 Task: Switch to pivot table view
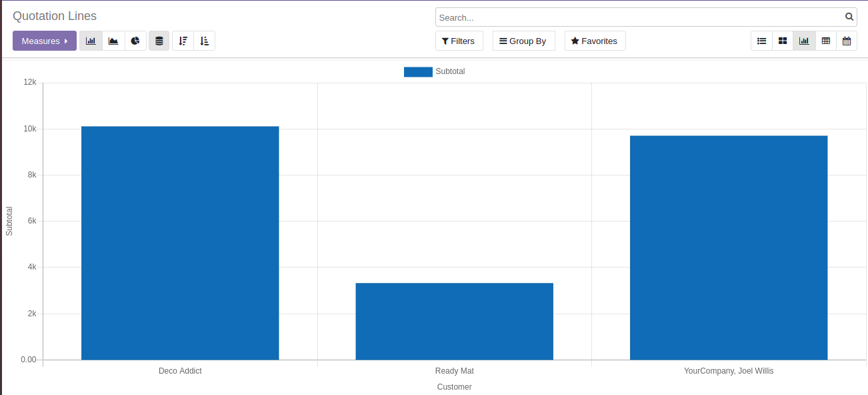[x=825, y=41]
